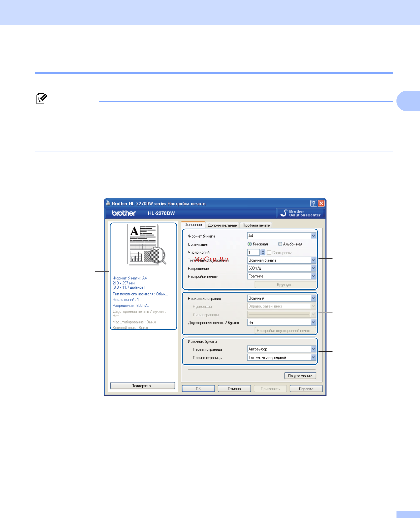
Task: Click 'HL-2270DW' model text in banner
Action: pyautogui.click(x=161, y=213)
